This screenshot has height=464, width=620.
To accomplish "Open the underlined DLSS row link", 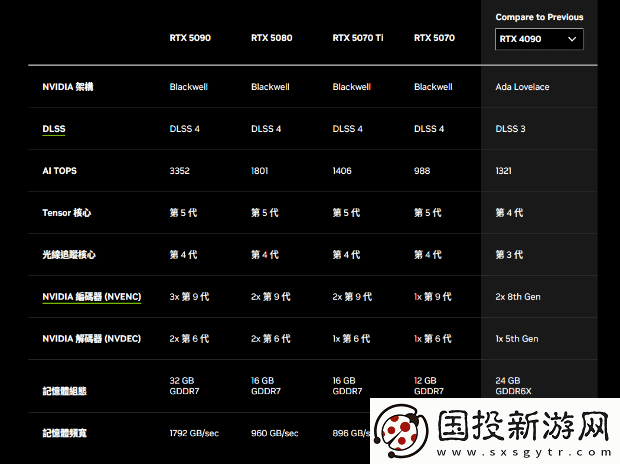I will click(54, 129).
